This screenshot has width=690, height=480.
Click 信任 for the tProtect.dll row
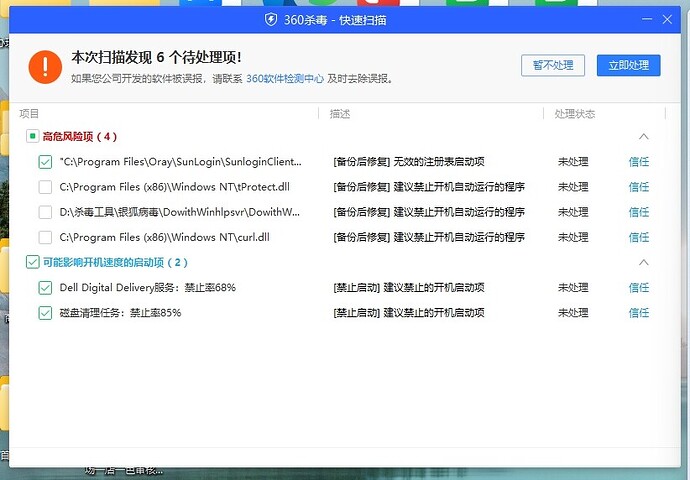[639, 187]
